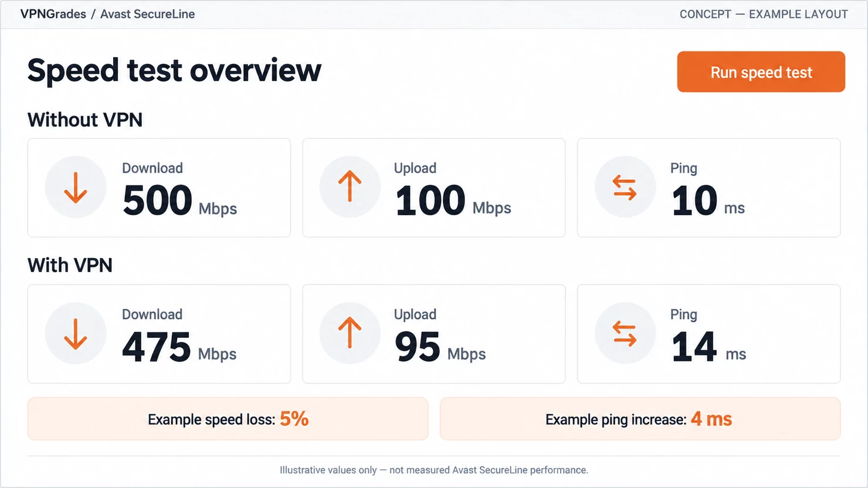Screen dimensions: 868x488
Task: Click the With VPN ping swap icon
Action: coord(625,333)
